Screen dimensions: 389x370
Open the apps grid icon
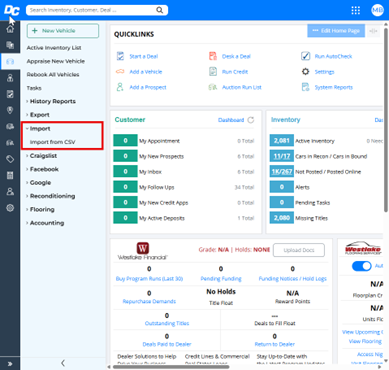click(356, 10)
